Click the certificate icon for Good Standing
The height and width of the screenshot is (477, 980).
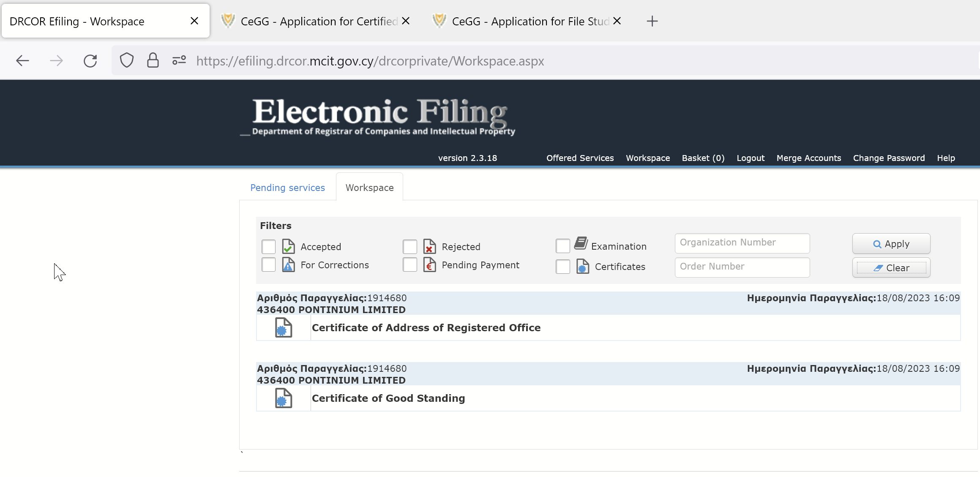pyautogui.click(x=283, y=398)
